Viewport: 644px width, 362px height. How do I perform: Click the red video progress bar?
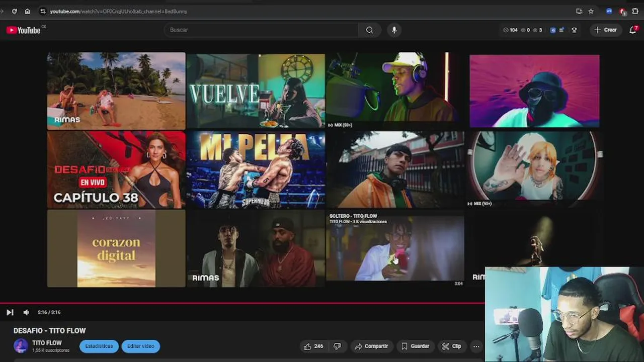pyautogui.click(x=243, y=303)
